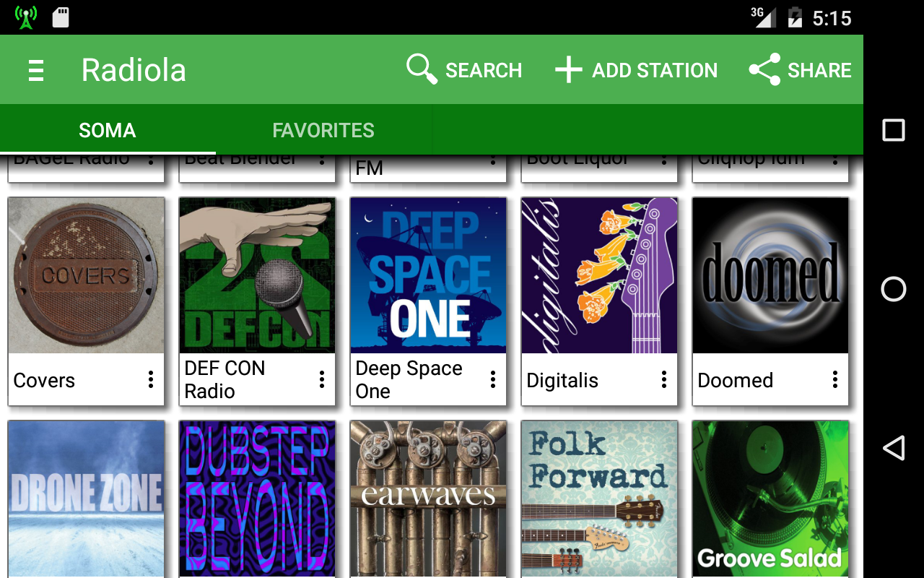Tap the battery charging icon
Viewport: 924px width, 578px height.
click(x=795, y=17)
